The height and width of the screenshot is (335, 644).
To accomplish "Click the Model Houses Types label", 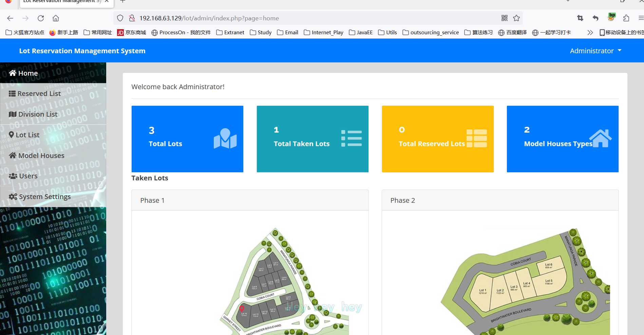I will 558,144.
